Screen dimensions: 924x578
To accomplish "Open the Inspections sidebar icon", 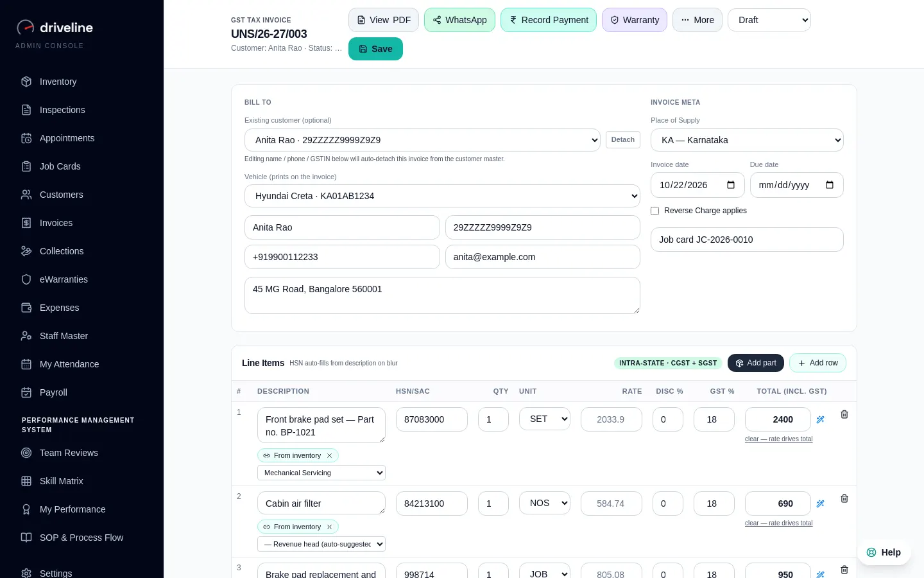I will coord(26,110).
